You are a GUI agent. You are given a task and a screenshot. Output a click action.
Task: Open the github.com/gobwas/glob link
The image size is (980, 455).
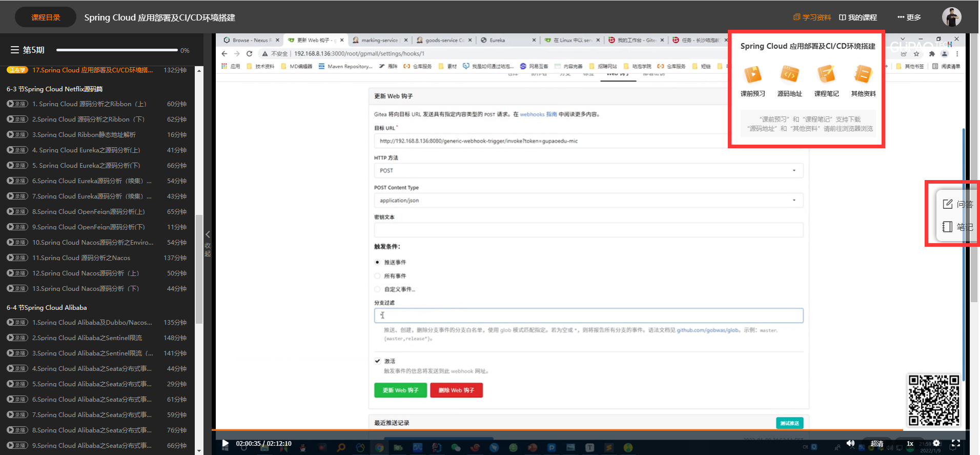click(x=708, y=330)
